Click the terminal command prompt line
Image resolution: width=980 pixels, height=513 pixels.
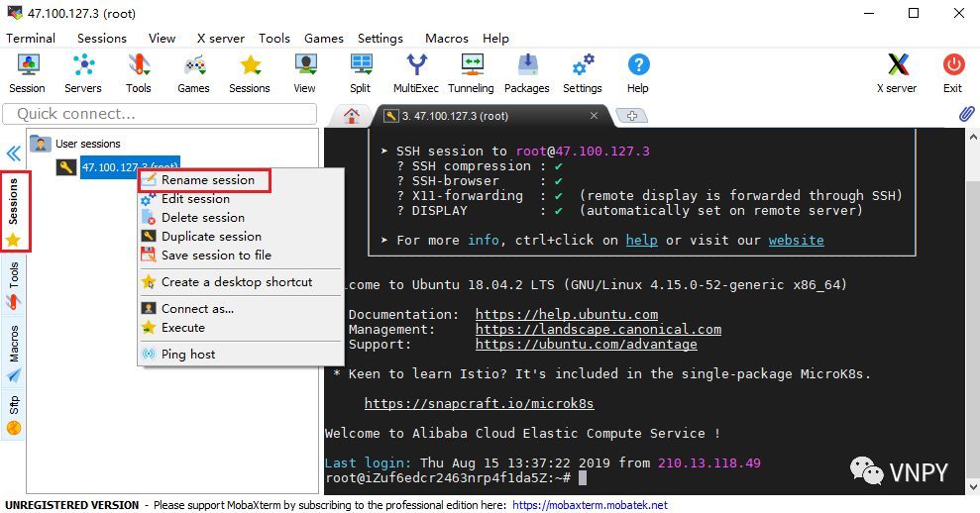[456, 478]
